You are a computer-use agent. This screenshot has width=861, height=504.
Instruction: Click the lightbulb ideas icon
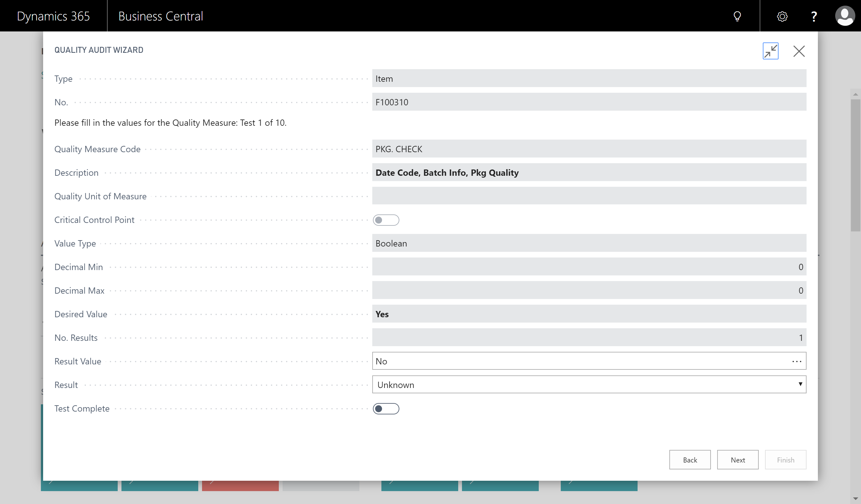(737, 16)
